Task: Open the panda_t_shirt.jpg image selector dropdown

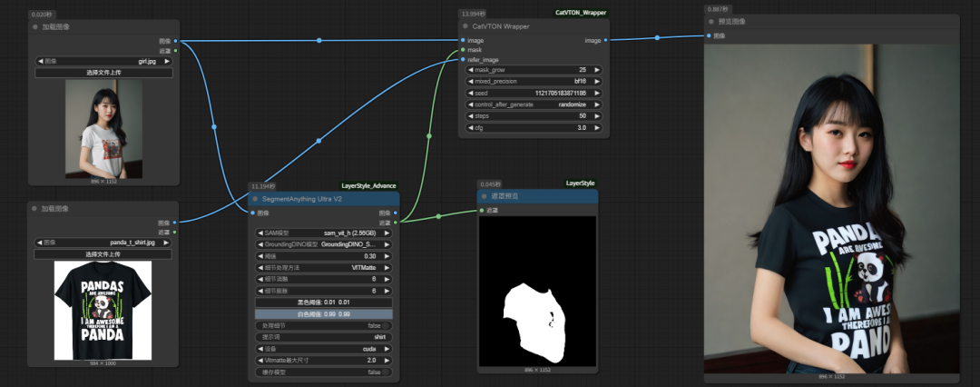Action: click(x=103, y=243)
